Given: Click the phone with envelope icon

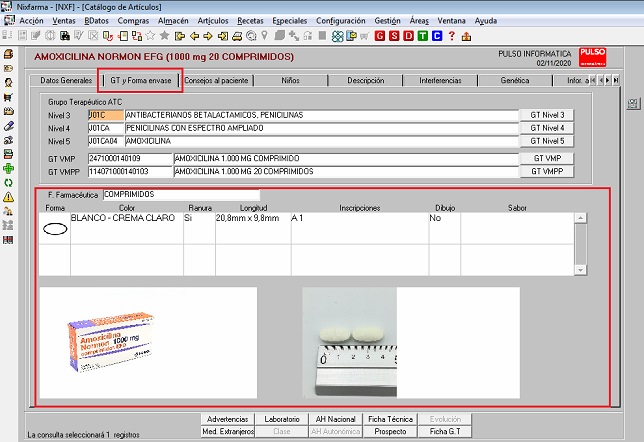Looking at the screenshot, I should pyautogui.click(x=351, y=36).
